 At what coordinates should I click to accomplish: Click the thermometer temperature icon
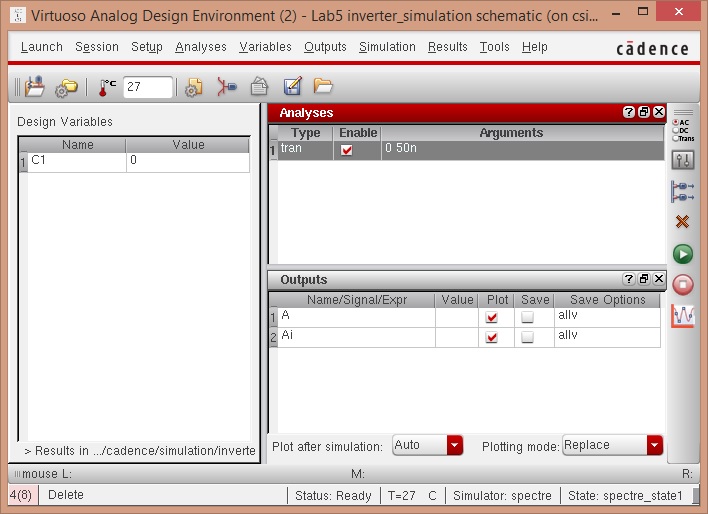(x=106, y=87)
